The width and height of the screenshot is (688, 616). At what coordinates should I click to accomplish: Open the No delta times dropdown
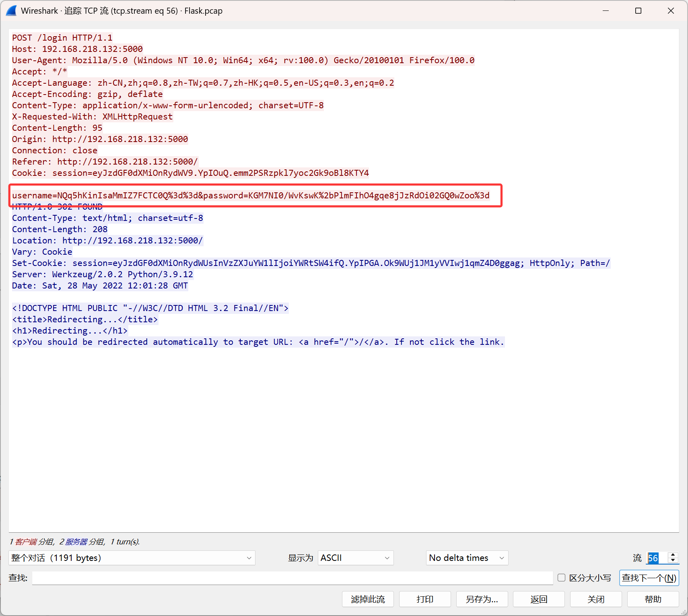467,558
